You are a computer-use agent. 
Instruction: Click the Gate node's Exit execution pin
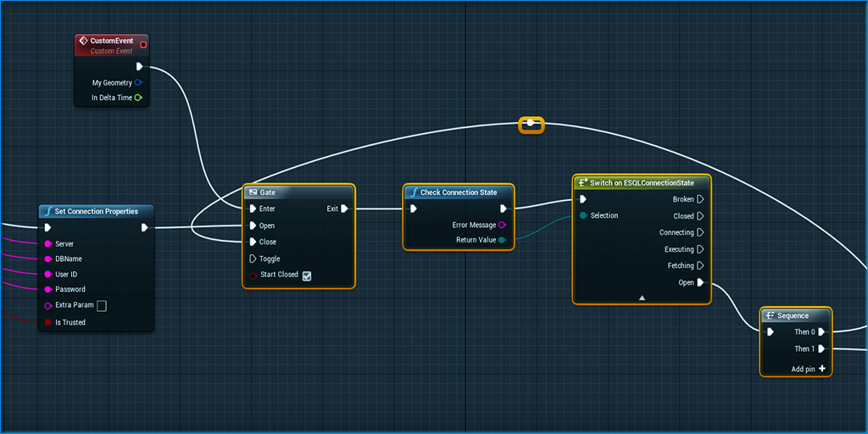click(x=344, y=209)
